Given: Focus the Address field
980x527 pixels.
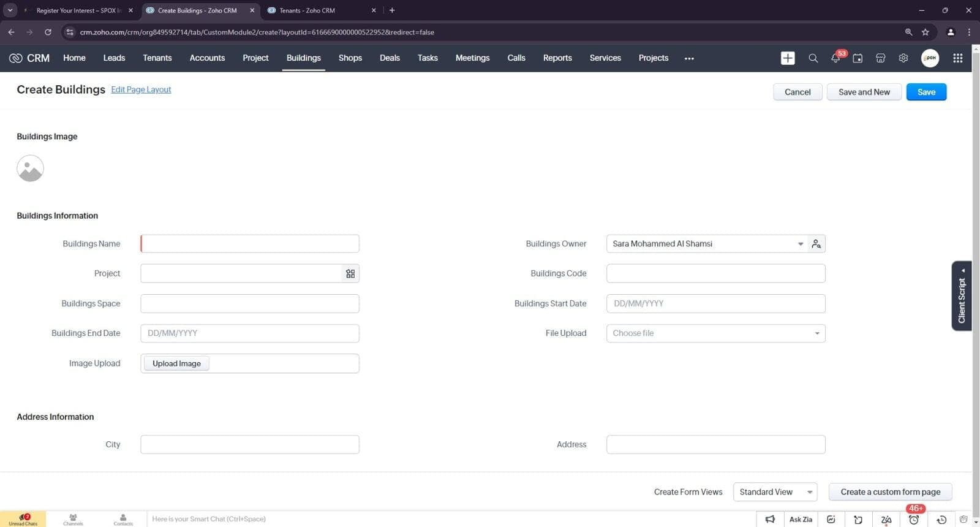Looking at the screenshot, I should pyautogui.click(x=715, y=444).
